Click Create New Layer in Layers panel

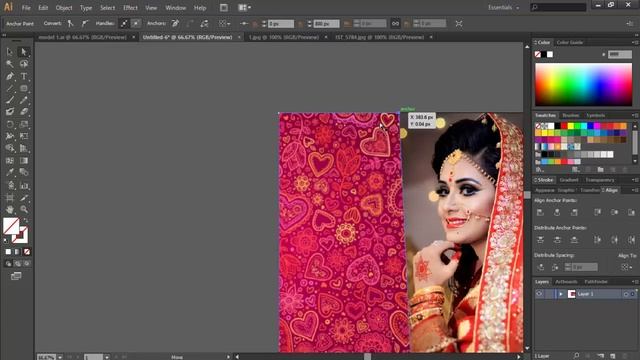(x=612, y=356)
